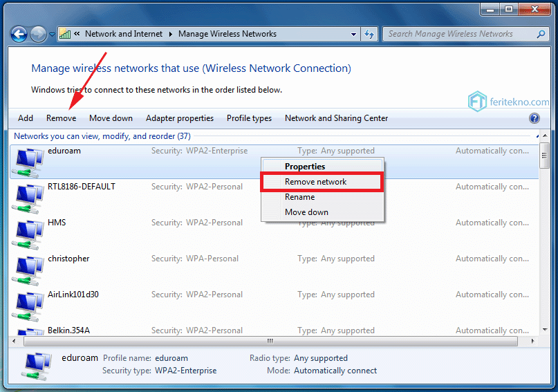The width and height of the screenshot is (558, 392).
Task: Click the blue Back navigation arrow
Action: [x=19, y=35]
